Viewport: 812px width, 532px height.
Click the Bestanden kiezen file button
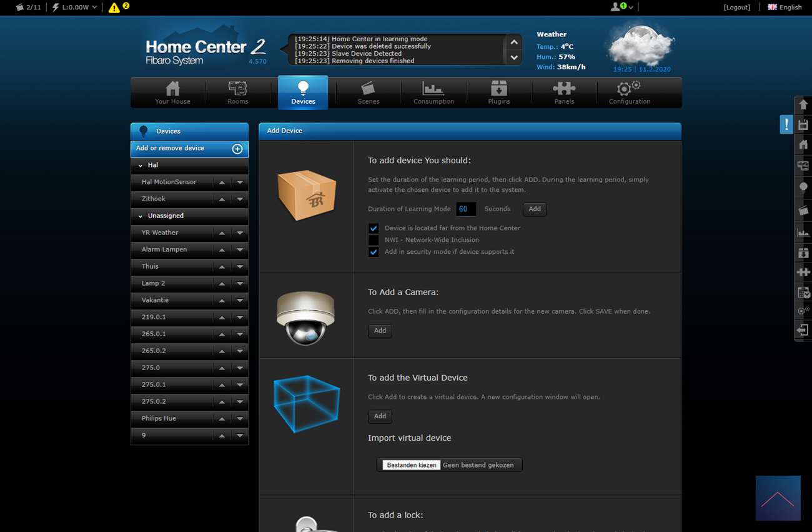pos(412,465)
